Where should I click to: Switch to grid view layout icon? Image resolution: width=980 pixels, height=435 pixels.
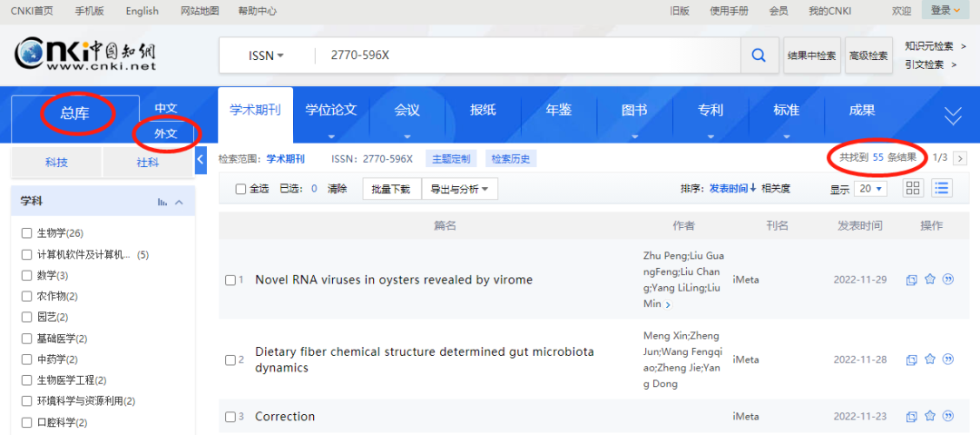pyautogui.click(x=913, y=188)
